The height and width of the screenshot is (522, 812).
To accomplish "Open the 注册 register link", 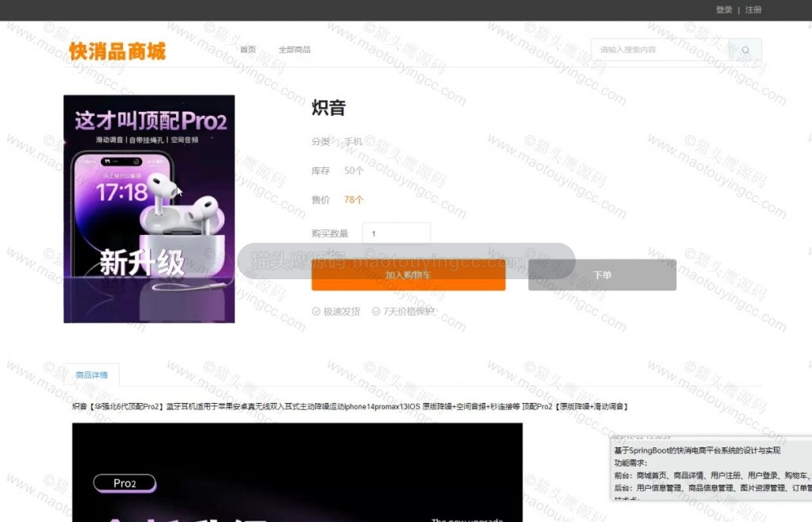I will coord(753,10).
